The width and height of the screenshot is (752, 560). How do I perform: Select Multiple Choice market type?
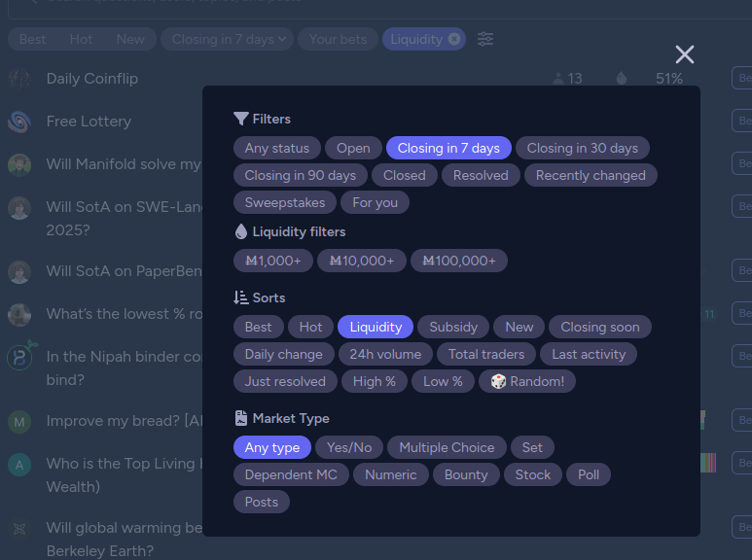point(447,448)
